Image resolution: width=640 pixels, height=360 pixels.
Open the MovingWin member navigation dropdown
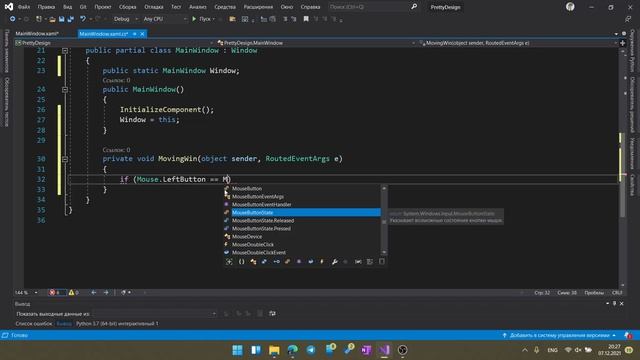518,43
